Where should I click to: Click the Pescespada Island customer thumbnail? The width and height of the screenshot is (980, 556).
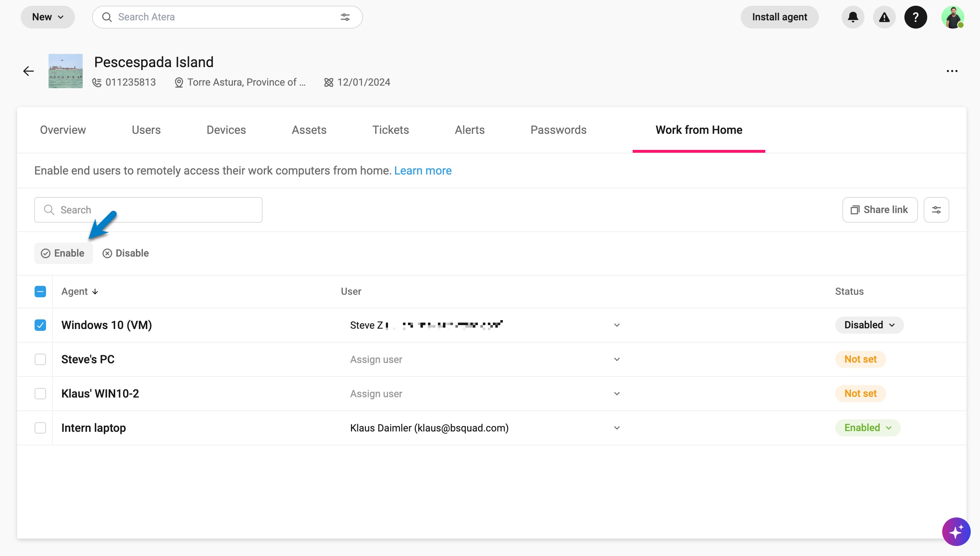pos(66,71)
